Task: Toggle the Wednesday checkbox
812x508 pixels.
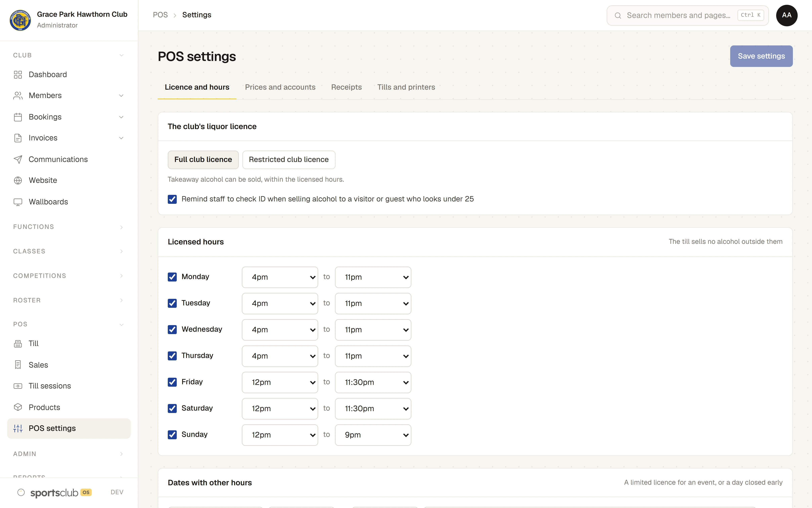Action: (x=172, y=329)
